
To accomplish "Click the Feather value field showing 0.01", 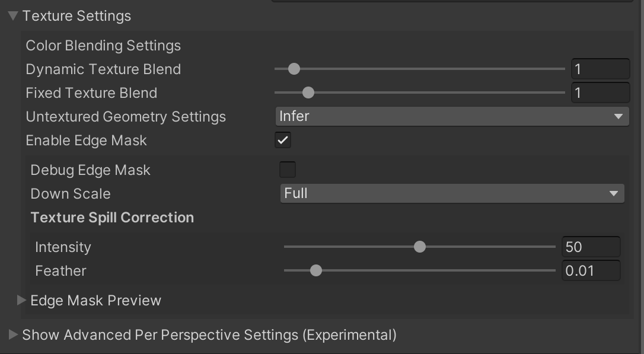I will 590,270.
